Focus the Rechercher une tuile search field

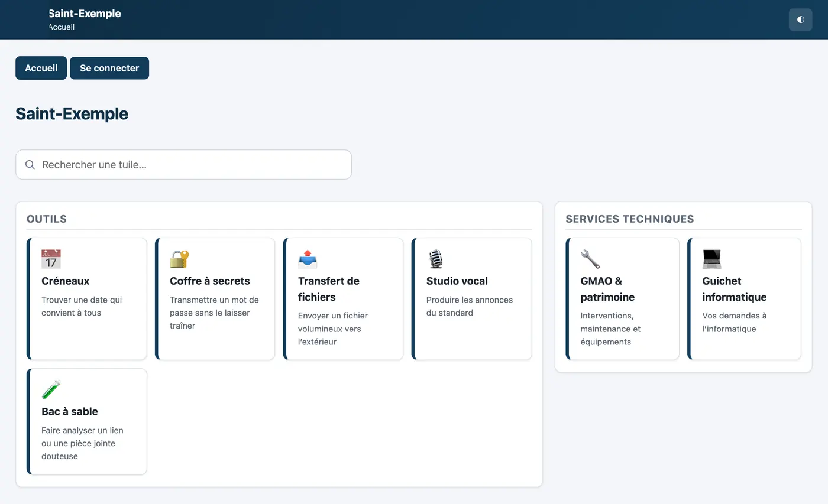tap(183, 165)
